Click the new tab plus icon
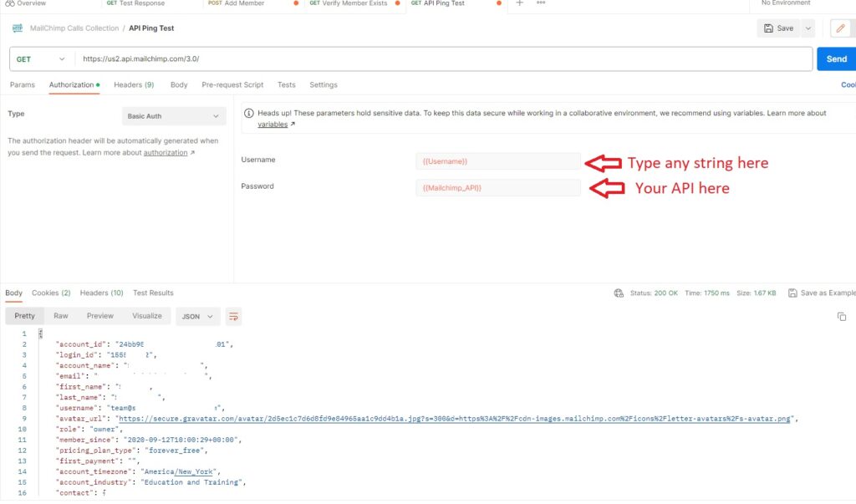Image resolution: width=856 pixels, height=504 pixels. point(520,3)
